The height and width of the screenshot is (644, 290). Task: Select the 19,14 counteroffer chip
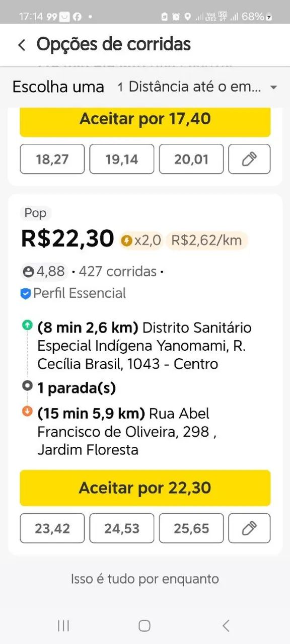point(121,158)
